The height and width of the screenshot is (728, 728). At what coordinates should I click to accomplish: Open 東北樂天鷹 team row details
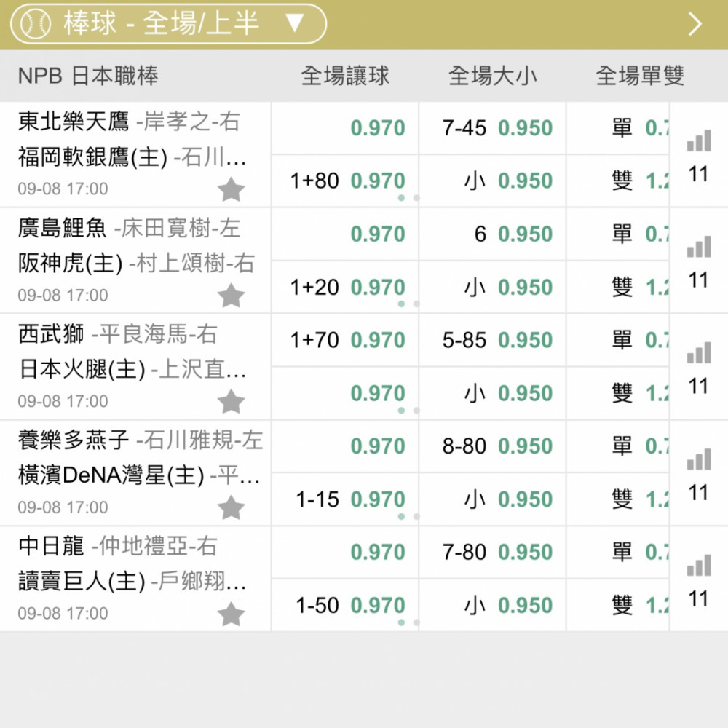point(129,122)
